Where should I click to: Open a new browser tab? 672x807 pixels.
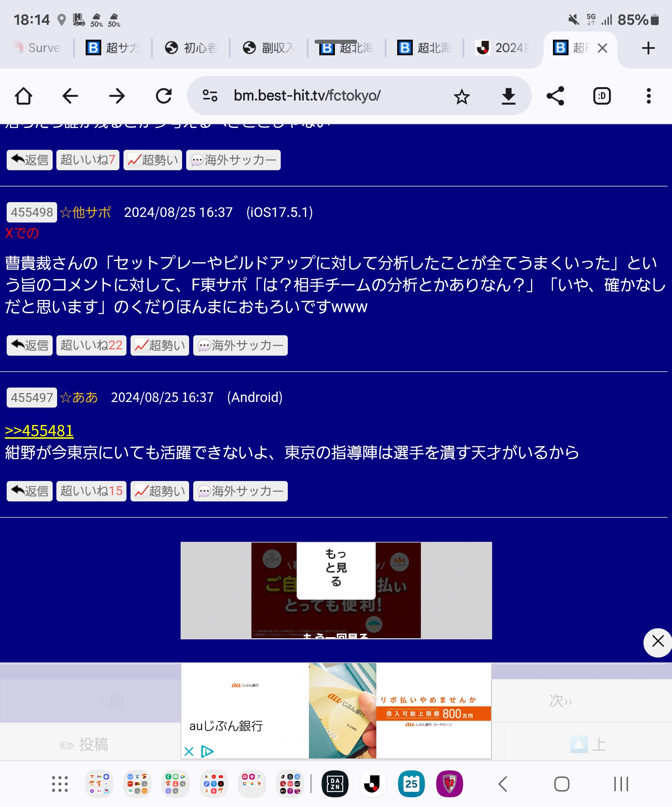(648, 48)
